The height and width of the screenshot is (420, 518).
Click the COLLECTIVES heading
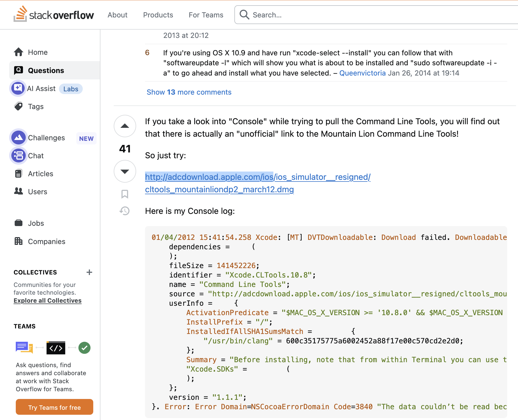point(35,272)
